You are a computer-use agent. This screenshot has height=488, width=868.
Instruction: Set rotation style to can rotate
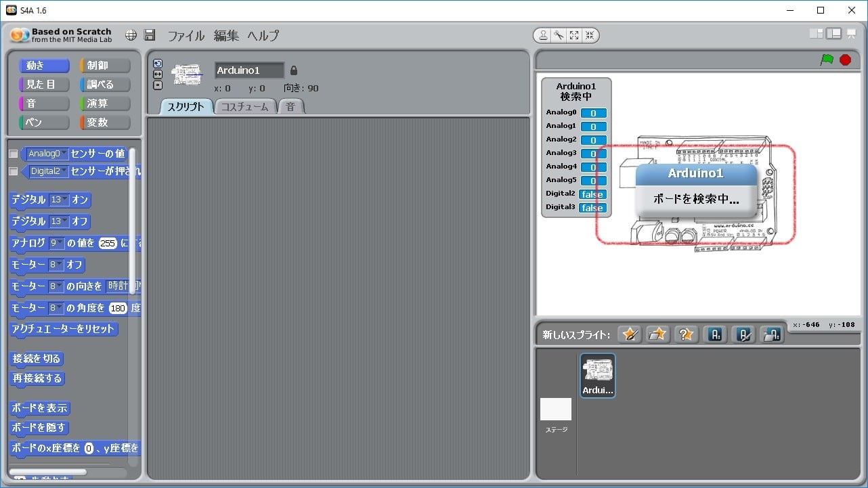tap(158, 64)
